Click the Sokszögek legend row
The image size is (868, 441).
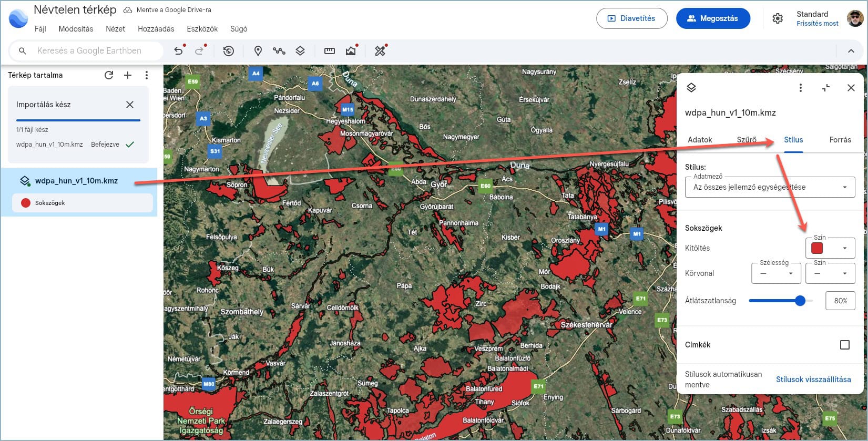(x=83, y=203)
